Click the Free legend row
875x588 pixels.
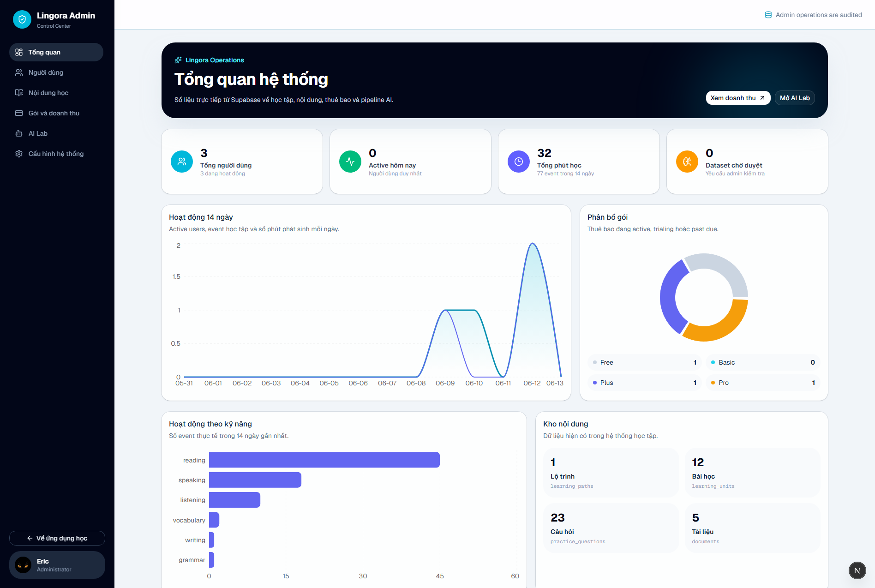click(x=645, y=362)
